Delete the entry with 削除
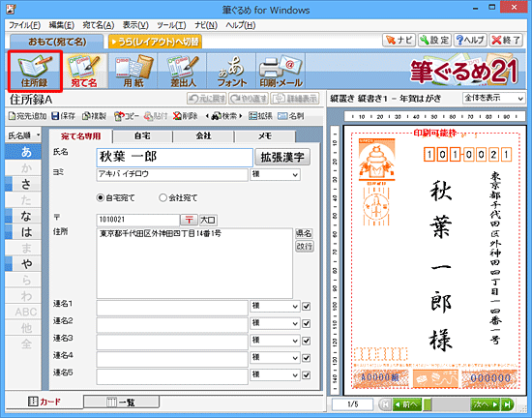Viewport: 532px width, 418px height. (x=186, y=116)
